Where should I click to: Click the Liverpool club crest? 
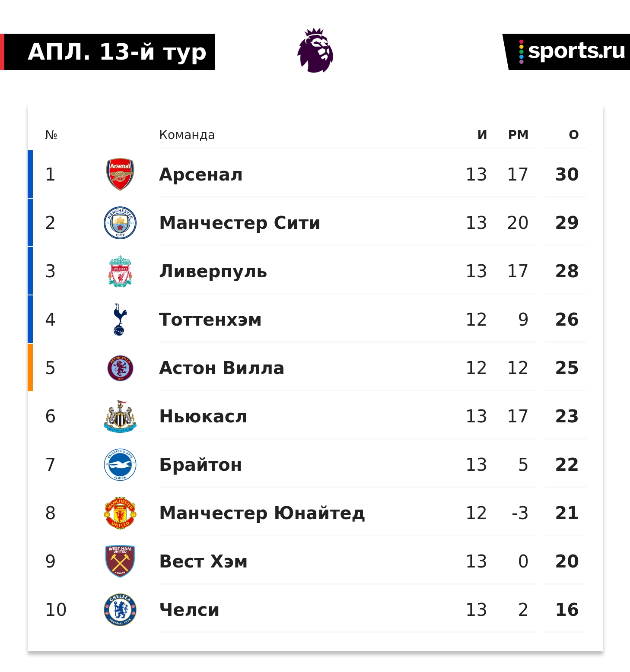[120, 271]
